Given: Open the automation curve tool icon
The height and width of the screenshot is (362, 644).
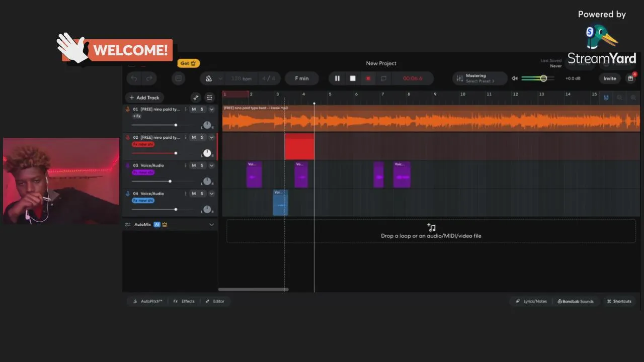Looking at the screenshot, I should click(x=196, y=98).
